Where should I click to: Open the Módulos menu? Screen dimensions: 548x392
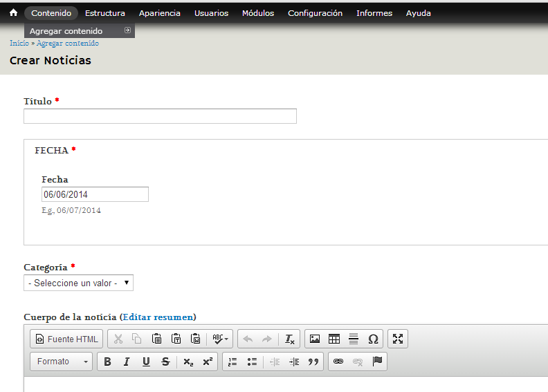click(x=257, y=13)
